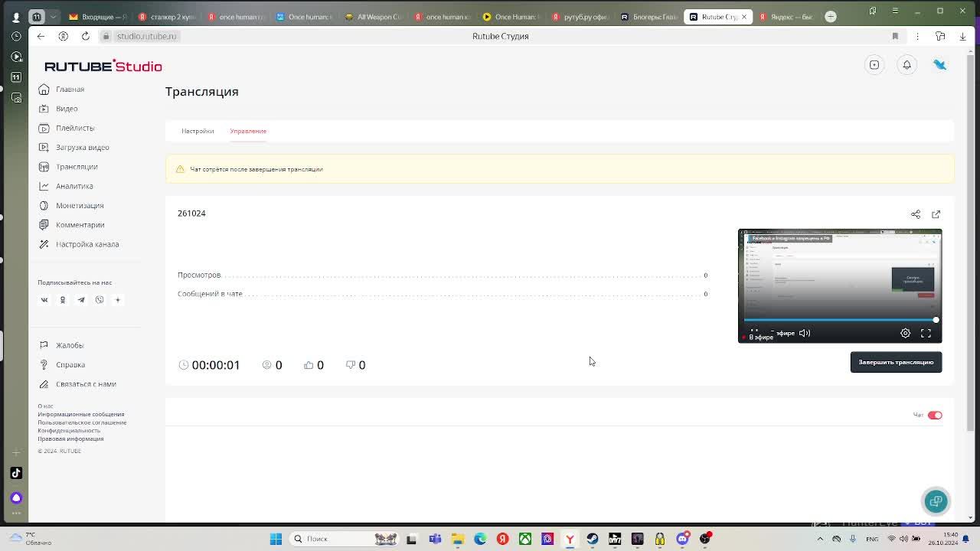Open Telegram social link icon
Screen dimensions: 980x551
[x=81, y=300]
